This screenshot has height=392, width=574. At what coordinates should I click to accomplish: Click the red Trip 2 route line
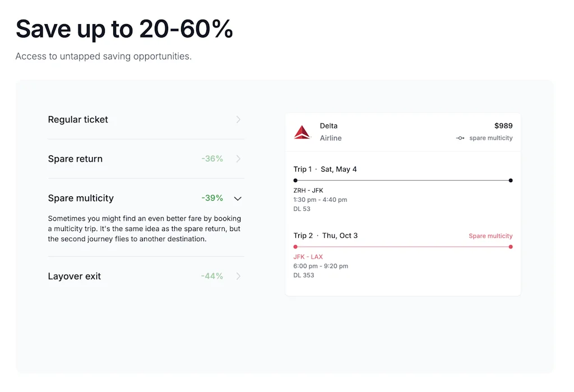[402, 247]
